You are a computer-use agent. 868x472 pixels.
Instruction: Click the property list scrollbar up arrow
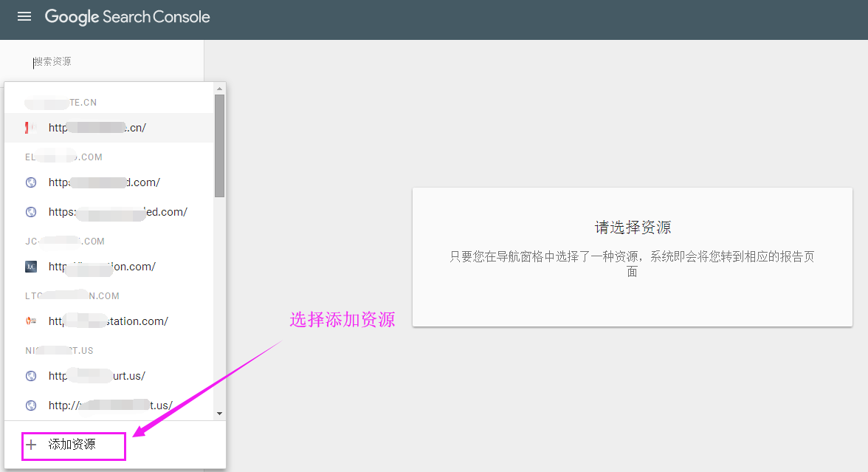[220, 89]
